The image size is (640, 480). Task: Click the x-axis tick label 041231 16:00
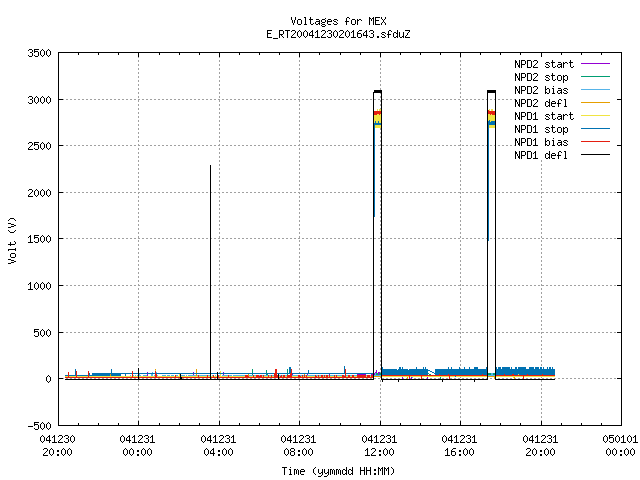[x=459, y=446]
